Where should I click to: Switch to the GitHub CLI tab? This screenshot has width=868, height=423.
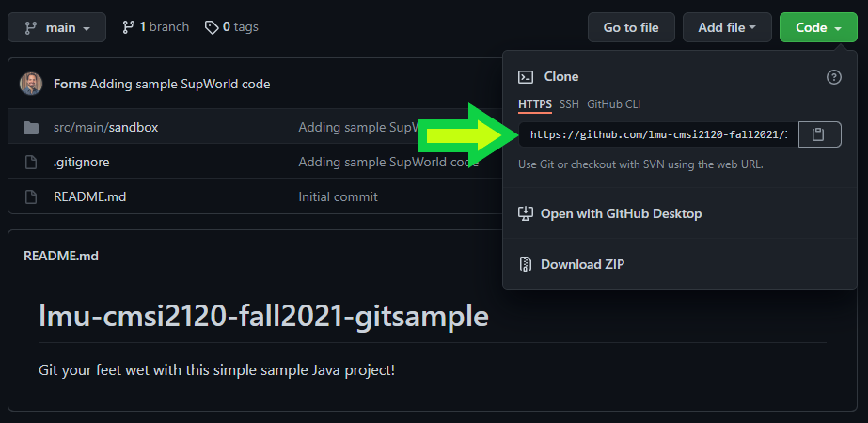click(613, 104)
